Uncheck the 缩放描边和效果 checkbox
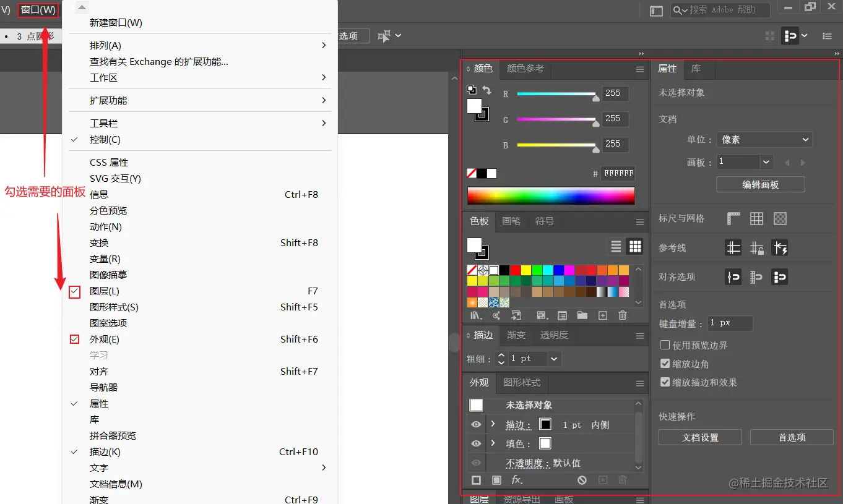The height and width of the screenshot is (504, 843). [x=665, y=382]
